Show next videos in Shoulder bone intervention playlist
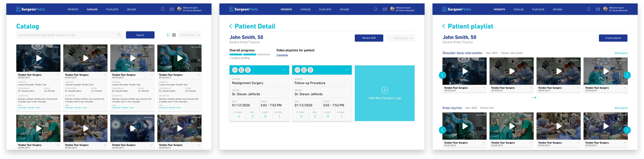Viewport: 644px width, 159px height. (627, 75)
